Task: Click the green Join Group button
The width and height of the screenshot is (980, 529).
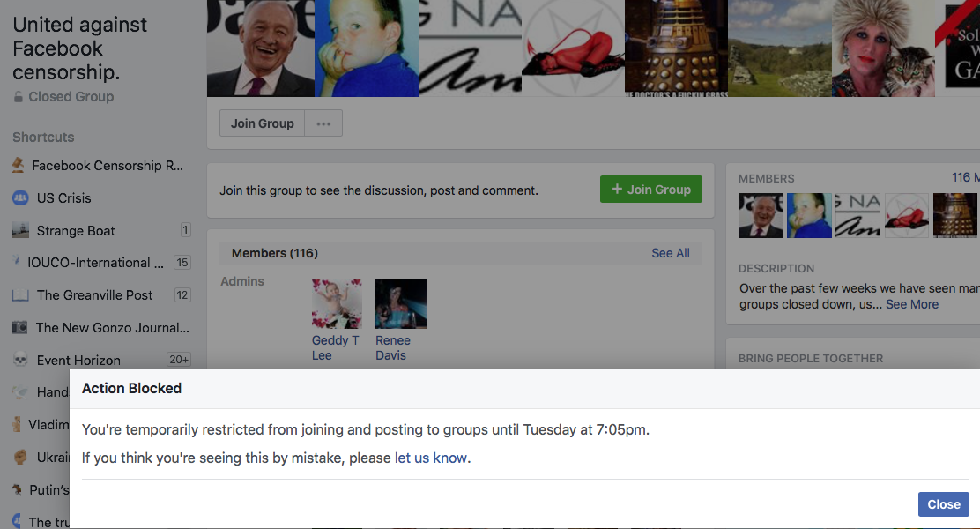Action: [x=650, y=189]
